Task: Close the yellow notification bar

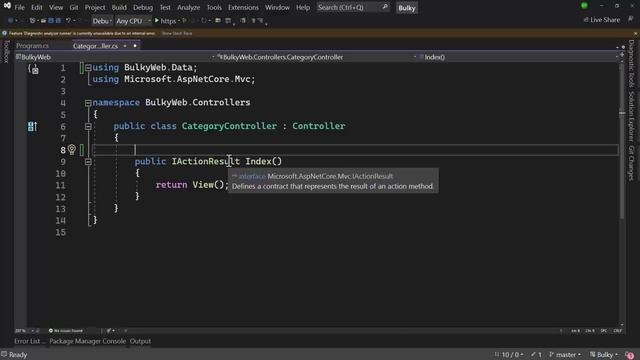Action: 635,33
